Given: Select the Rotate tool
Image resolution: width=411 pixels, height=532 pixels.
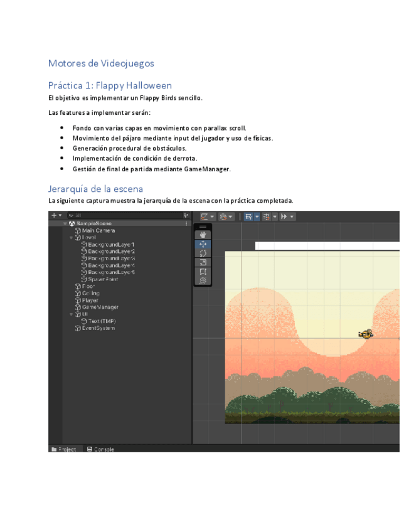Looking at the screenshot, I should pyautogui.click(x=203, y=253).
